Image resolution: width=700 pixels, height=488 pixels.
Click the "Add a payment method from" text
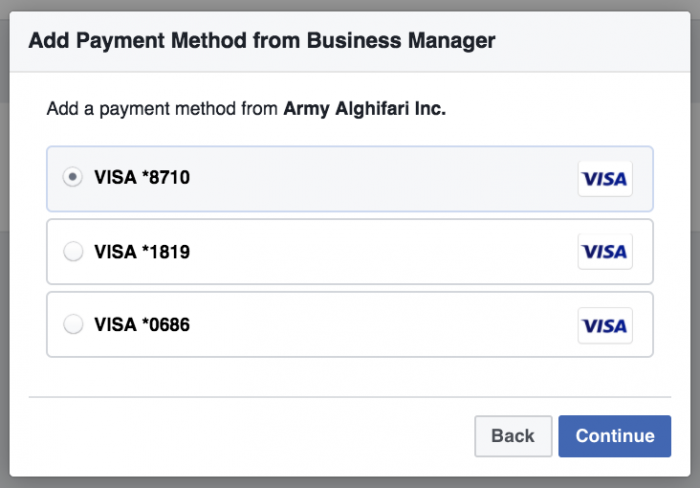pos(163,109)
